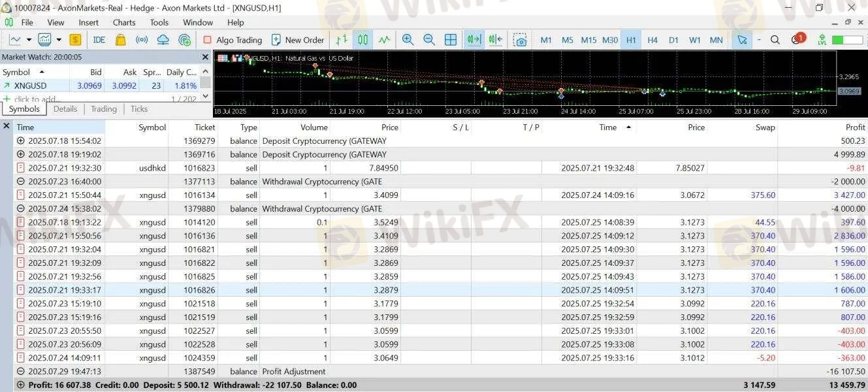The image size is (868, 392).
Task: Tile chart windows with the grid icon
Action: click(x=451, y=40)
